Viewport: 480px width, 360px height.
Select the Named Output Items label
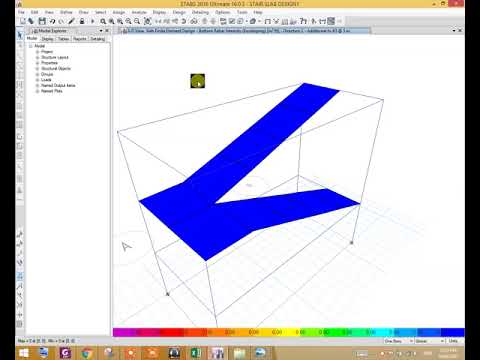coord(58,85)
